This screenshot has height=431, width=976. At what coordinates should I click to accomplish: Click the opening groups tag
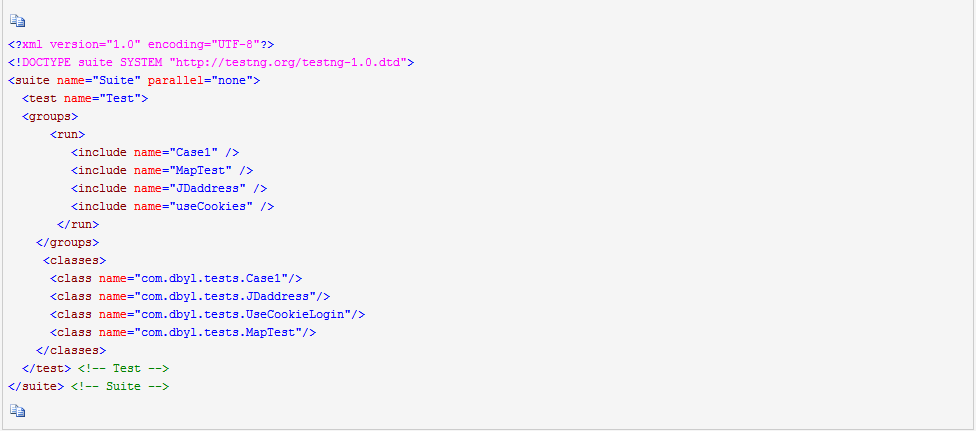click(x=50, y=116)
